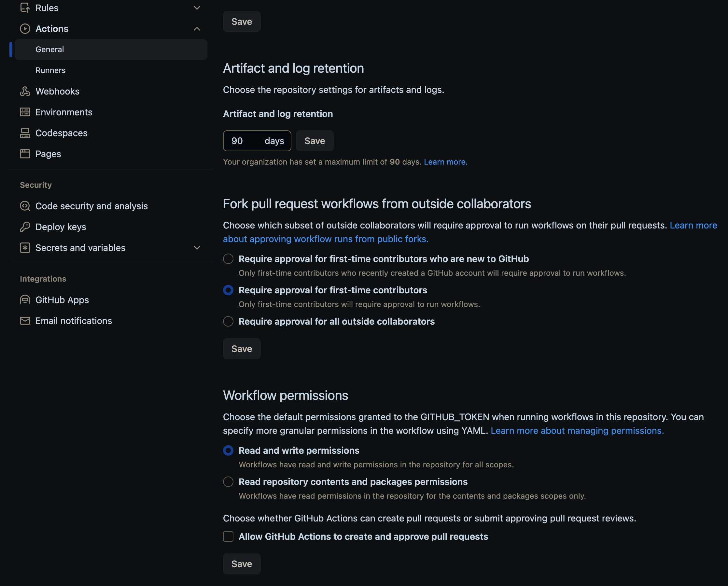
Task: Click the Actions play icon
Action: point(25,29)
